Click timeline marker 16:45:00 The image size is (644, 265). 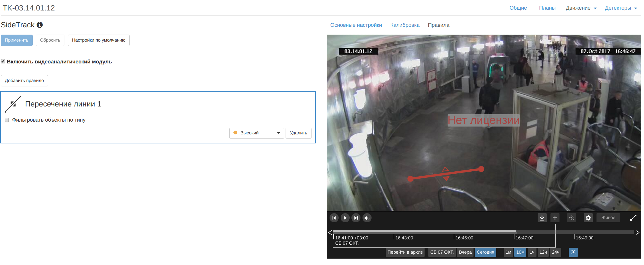pyautogui.click(x=464, y=238)
